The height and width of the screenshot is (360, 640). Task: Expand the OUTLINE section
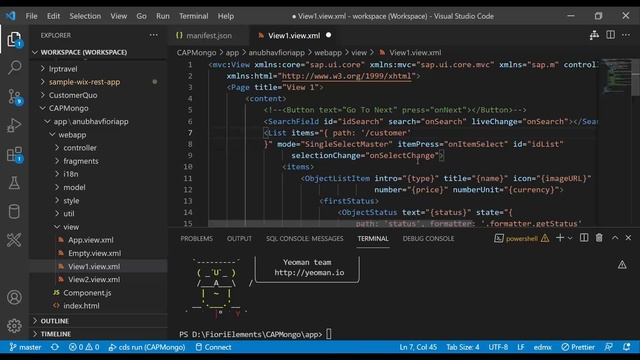(54, 321)
